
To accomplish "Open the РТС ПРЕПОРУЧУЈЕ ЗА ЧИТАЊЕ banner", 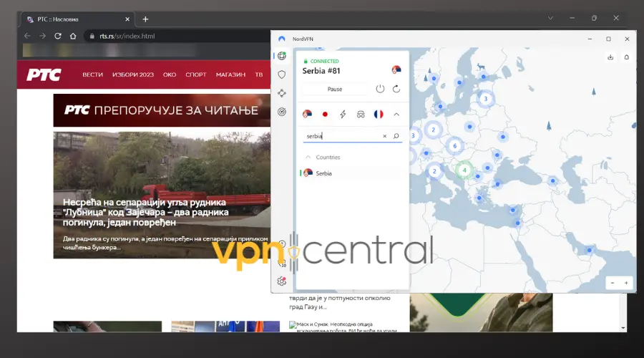I will coord(162,110).
